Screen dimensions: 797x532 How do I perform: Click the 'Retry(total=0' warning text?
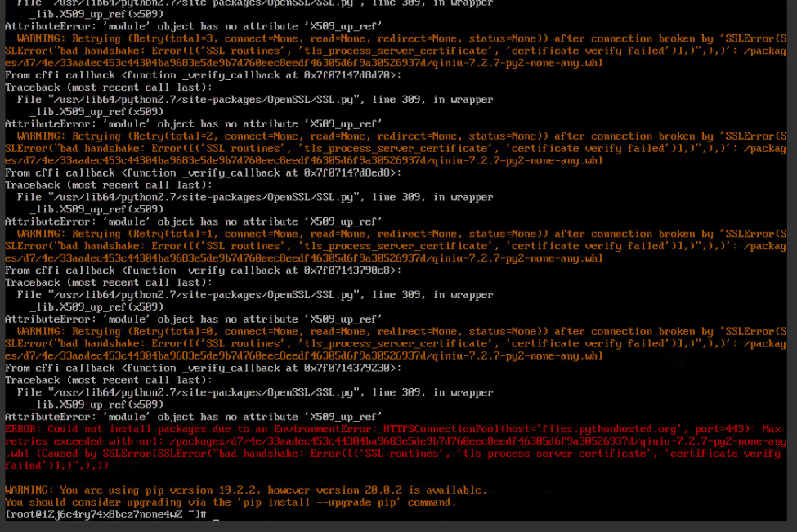pos(171,331)
